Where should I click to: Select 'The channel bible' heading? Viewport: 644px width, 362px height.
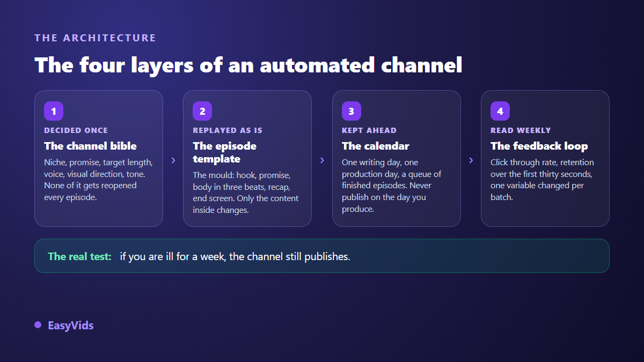pos(90,146)
